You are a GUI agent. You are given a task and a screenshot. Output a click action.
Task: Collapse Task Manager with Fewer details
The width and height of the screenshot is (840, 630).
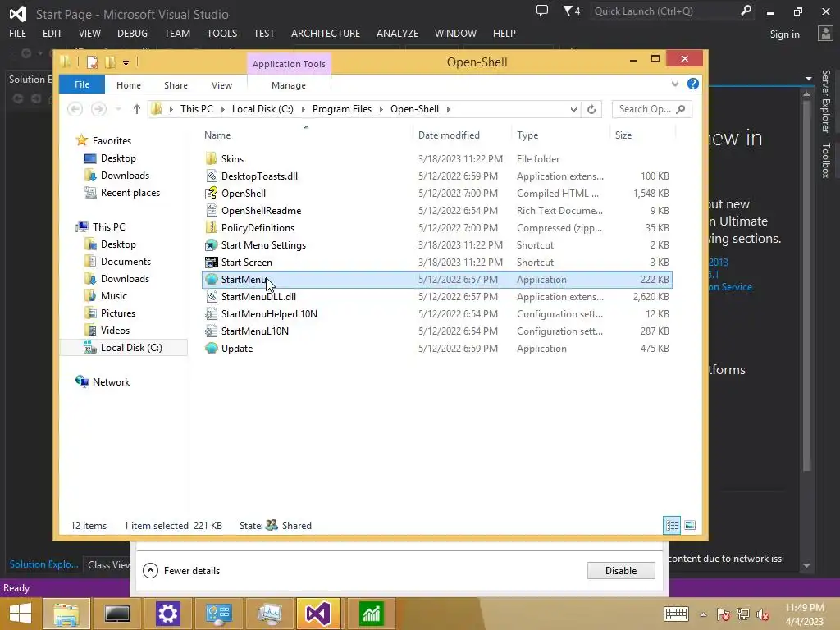181,571
